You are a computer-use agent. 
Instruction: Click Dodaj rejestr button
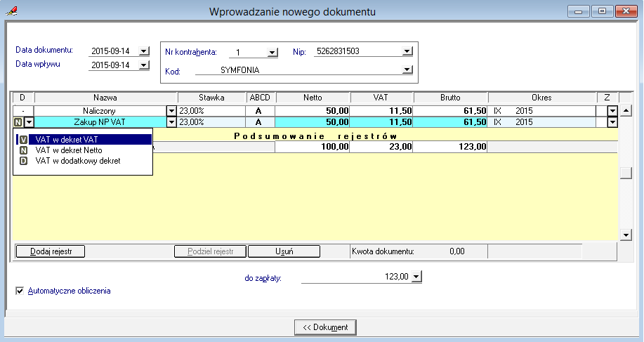coord(51,251)
